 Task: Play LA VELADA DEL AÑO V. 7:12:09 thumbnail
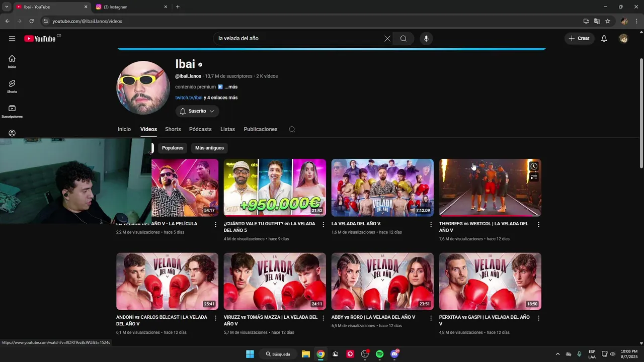click(382, 188)
